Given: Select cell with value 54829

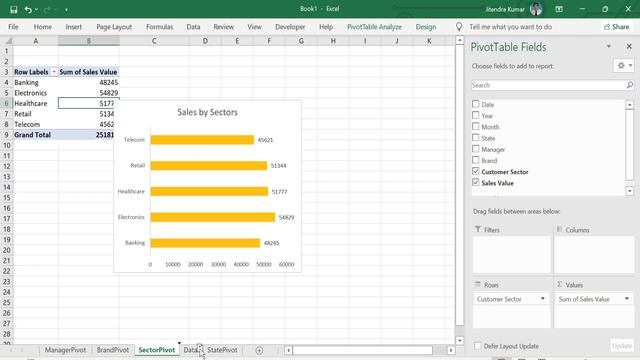Looking at the screenshot, I should coord(89,93).
